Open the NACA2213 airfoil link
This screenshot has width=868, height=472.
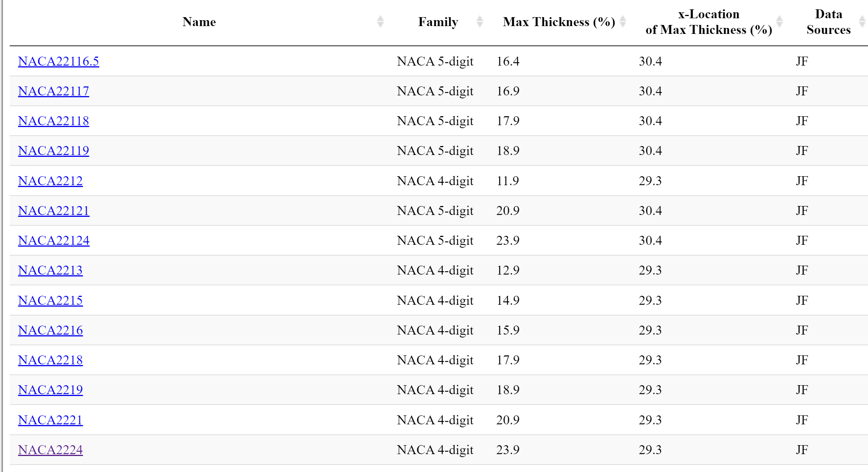(50, 270)
